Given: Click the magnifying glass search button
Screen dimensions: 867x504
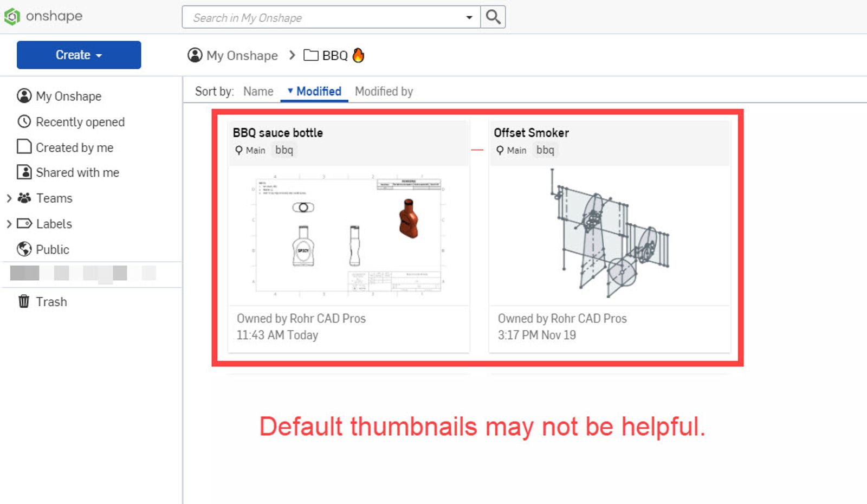Looking at the screenshot, I should click(493, 17).
